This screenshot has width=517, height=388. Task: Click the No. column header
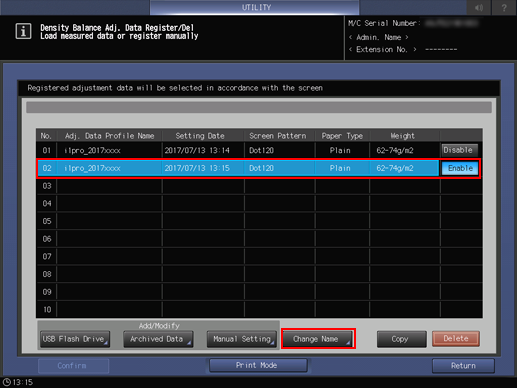[x=46, y=136]
